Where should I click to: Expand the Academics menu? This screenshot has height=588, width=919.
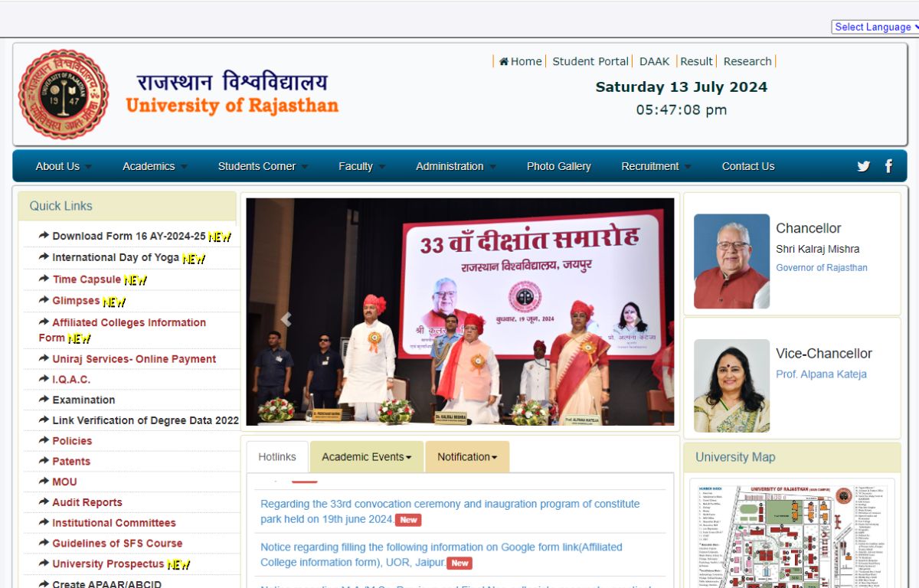(x=155, y=166)
